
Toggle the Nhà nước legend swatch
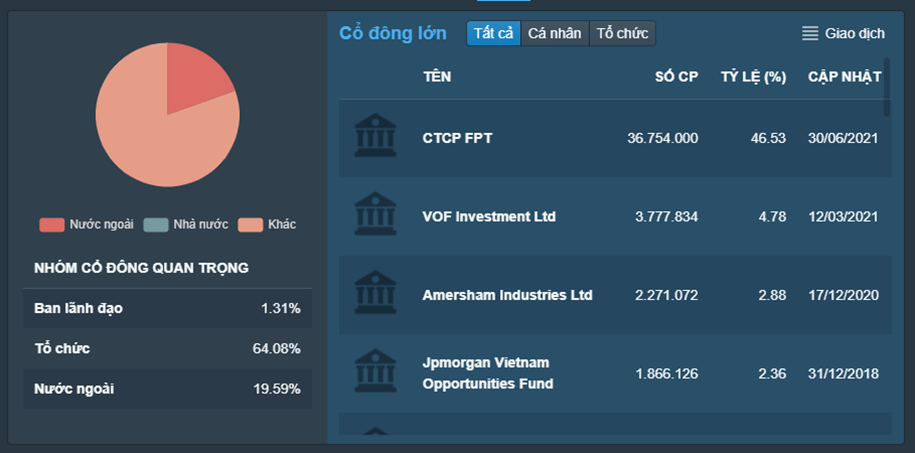pos(156,224)
